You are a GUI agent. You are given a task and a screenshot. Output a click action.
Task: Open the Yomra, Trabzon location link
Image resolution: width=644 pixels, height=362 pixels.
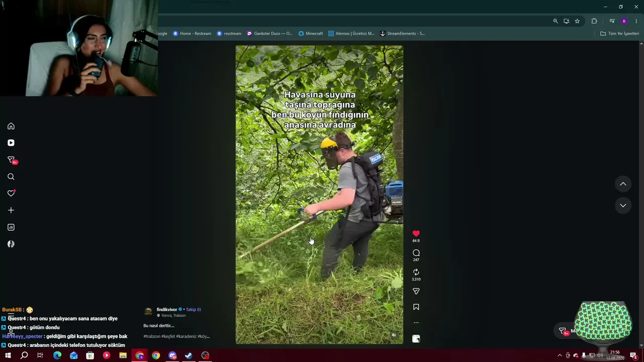coord(174,316)
